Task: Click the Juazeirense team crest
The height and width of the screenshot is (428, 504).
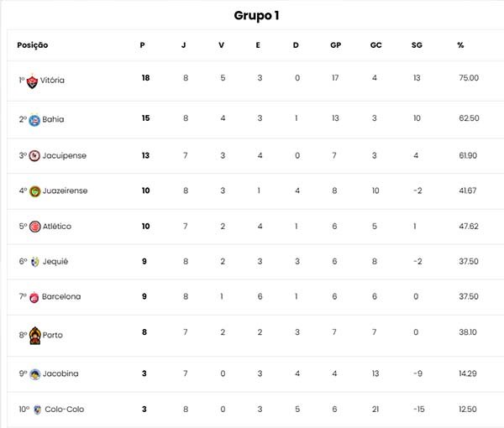Action: click(34, 191)
